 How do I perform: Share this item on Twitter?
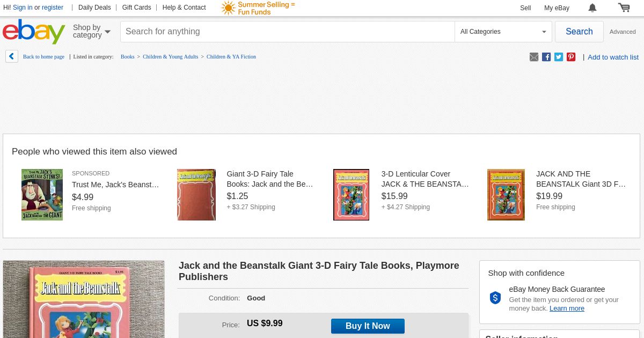coord(559,57)
